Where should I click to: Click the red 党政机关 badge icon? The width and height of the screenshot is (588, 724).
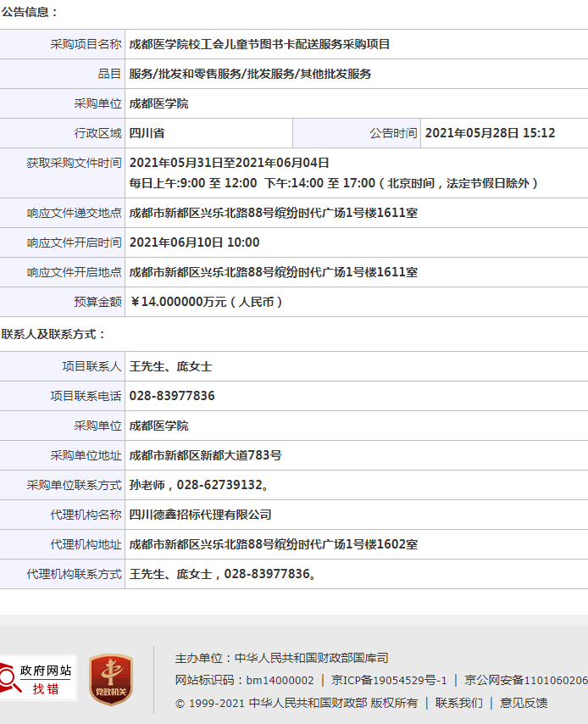click(x=111, y=679)
